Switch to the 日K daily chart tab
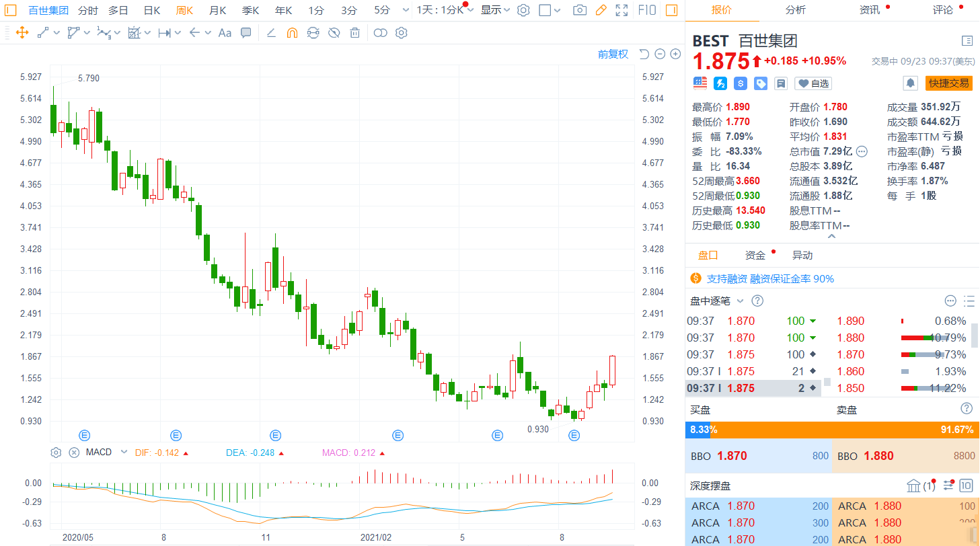980x546 pixels. coord(152,10)
